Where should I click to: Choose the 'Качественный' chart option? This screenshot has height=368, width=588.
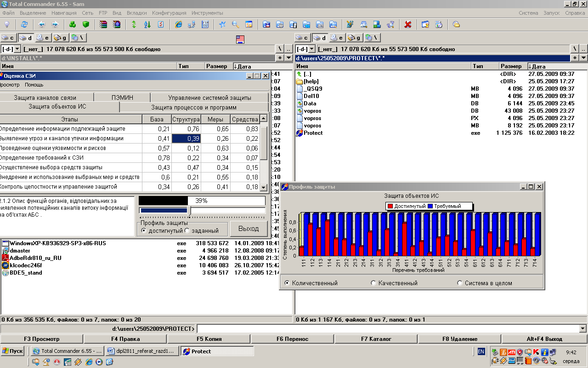373,283
